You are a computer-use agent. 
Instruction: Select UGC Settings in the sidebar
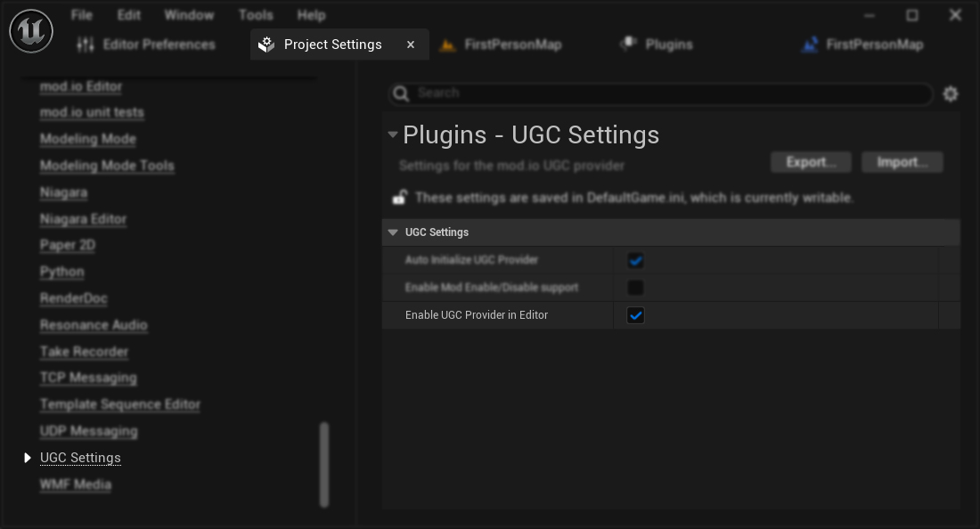(80, 458)
